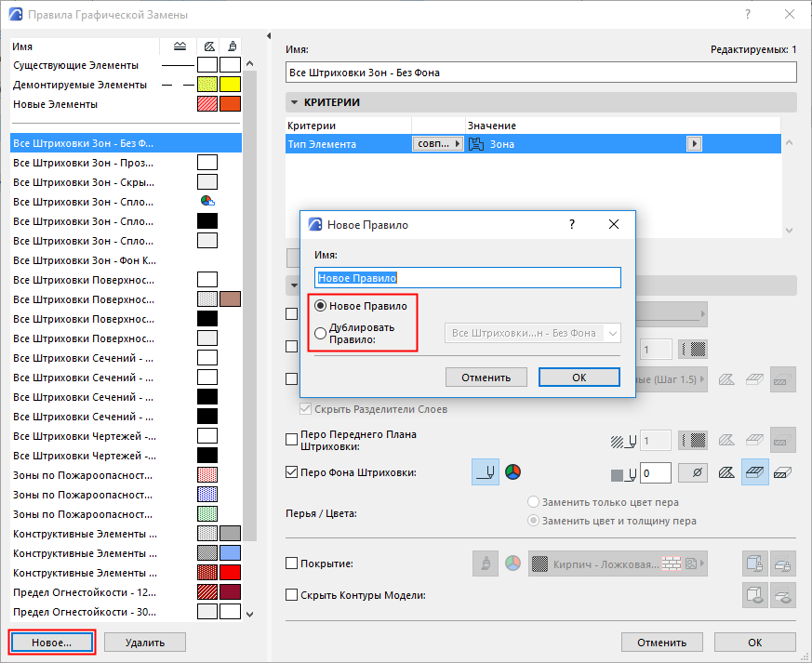This screenshot has height=663, width=812.
Task: Enable the Покрытие checkbox
Action: coord(291,564)
